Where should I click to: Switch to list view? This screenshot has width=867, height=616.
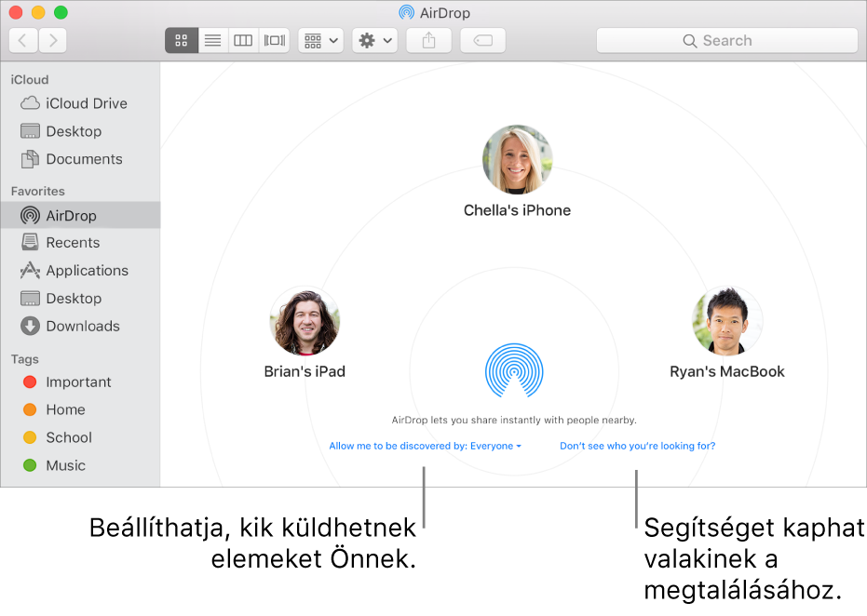point(213,40)
